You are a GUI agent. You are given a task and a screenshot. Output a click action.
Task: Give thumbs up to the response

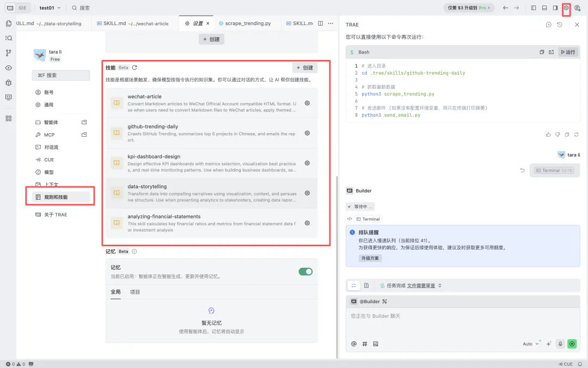(548, 135)
